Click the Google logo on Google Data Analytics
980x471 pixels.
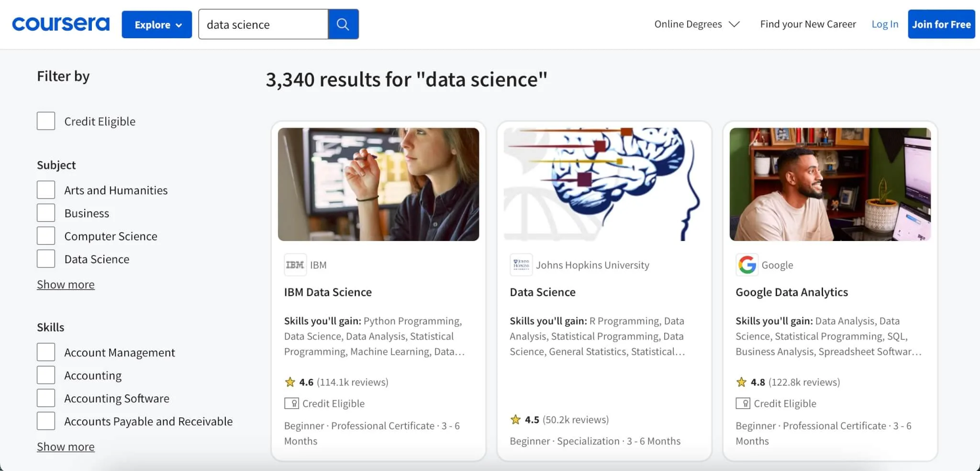click(747, 264)
